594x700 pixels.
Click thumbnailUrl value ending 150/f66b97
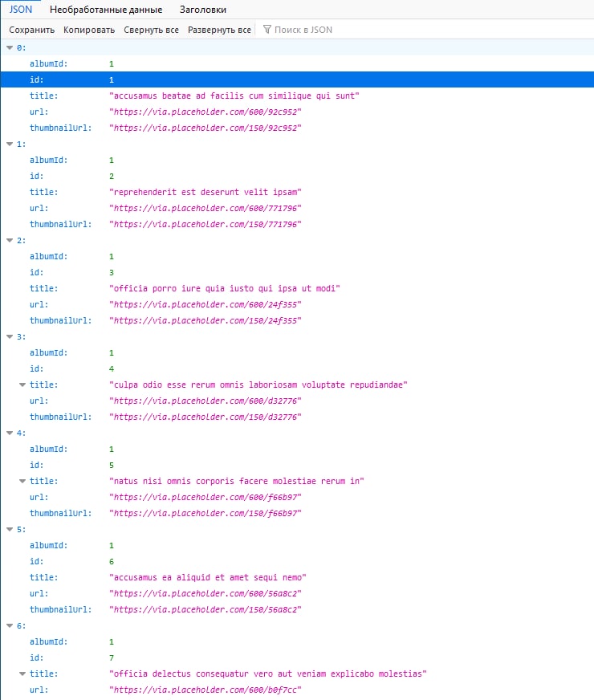pos(205,514)
